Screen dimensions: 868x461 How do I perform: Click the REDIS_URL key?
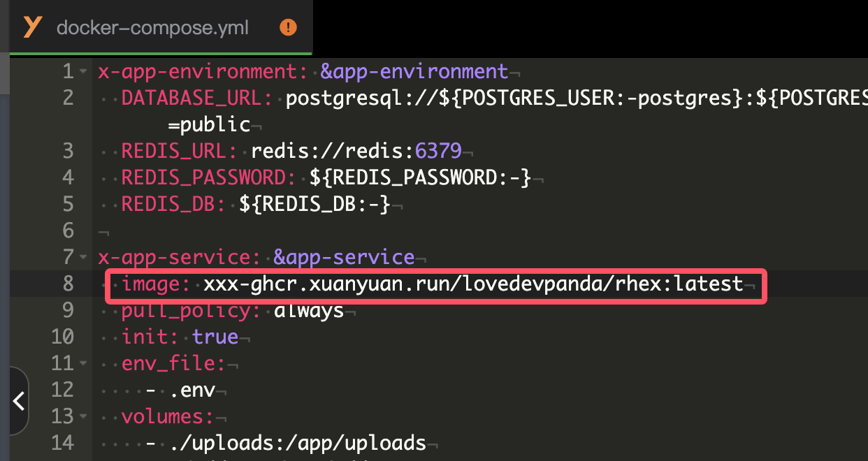pos(180,152)
